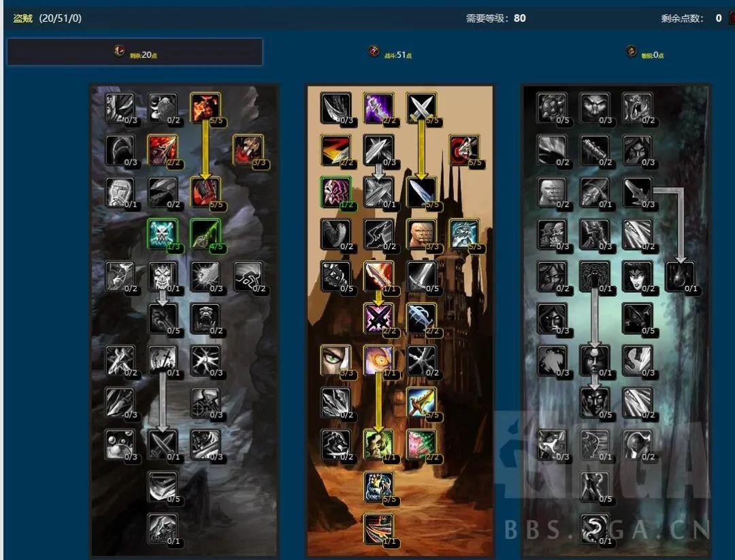Click Ghostly Strike (0/1) in Subtlety tree
Image resolution: width=735 pixels, height=560 pixels.
pos(594,192)
